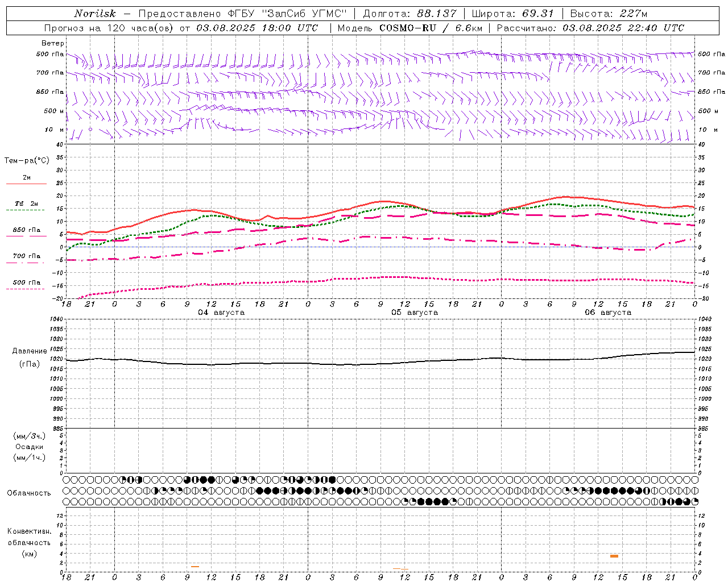Click the 'Облачность' cloud cover panel label
Screen dimensions: 728x582
coord(29,493)
